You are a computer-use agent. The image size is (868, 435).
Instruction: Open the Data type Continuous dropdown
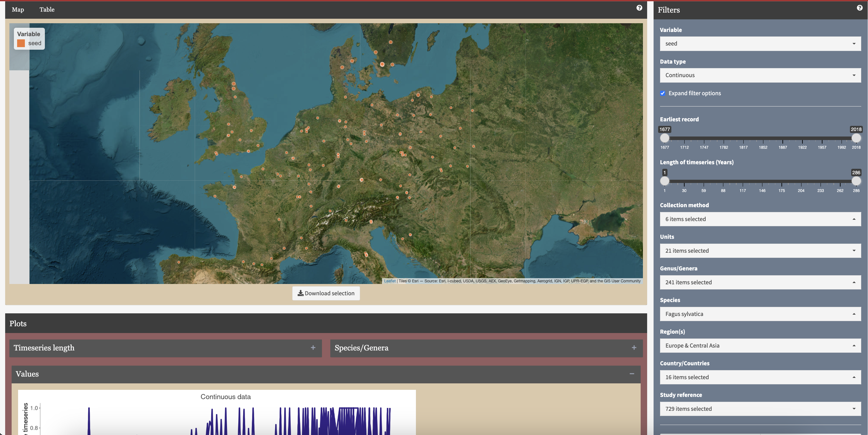click(x=760, y=76)
